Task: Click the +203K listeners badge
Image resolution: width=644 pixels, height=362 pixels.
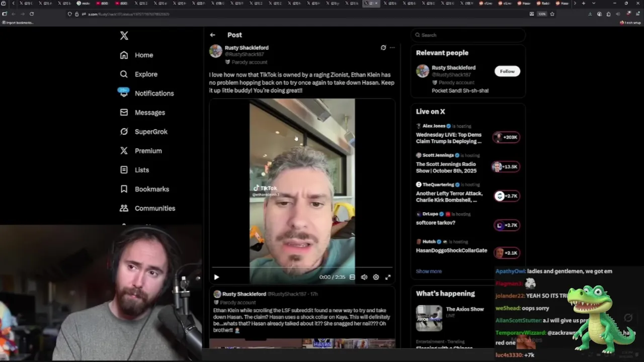Action: [506, 137]
